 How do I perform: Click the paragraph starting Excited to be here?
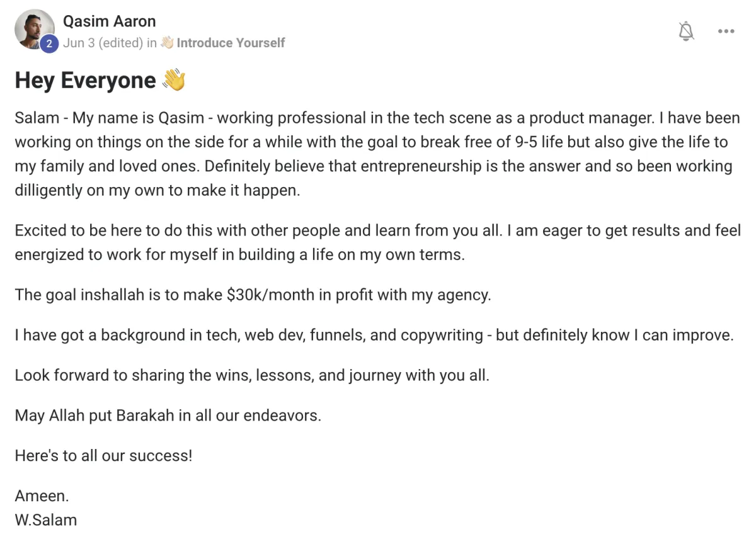[378, 242]
